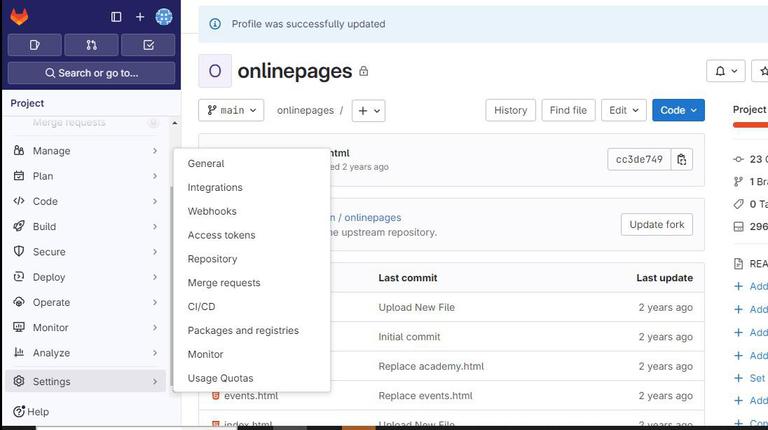This screenshot has height=430, width=768.
Task: Expand the Plan section chevron
Action: (155, 176)
